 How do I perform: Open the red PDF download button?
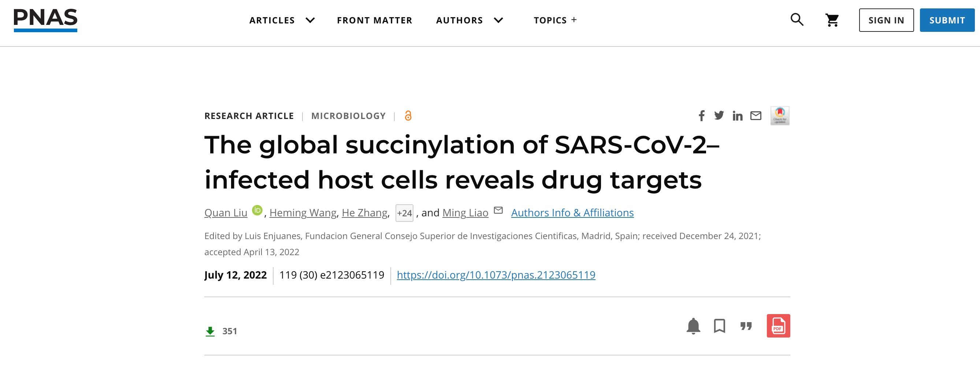tap(778, 326)
